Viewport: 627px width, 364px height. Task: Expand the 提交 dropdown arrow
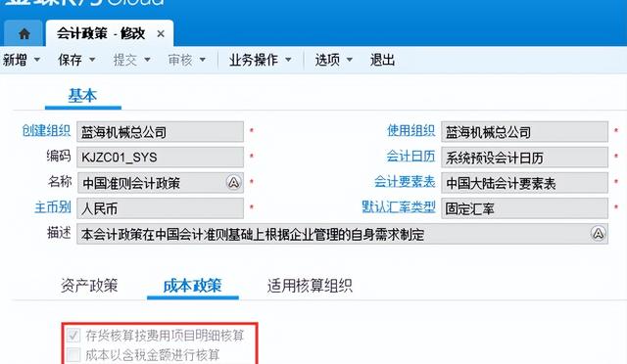[147, 60]
